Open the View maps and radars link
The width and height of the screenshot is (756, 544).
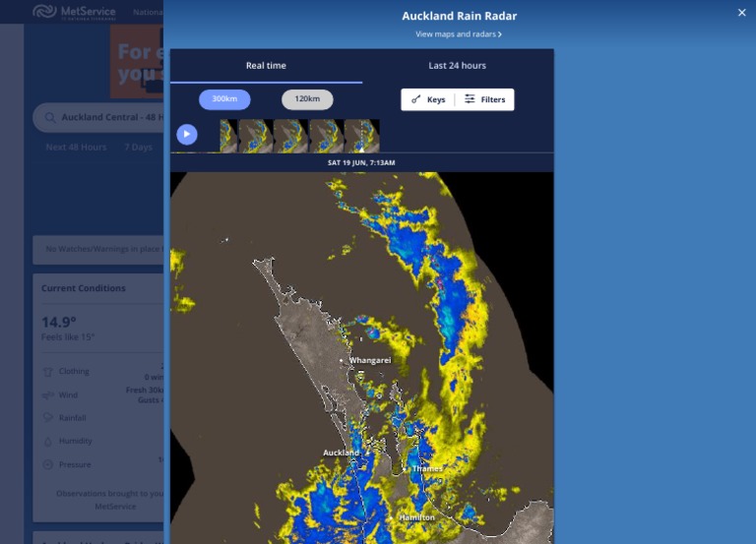tap(459, 34)
